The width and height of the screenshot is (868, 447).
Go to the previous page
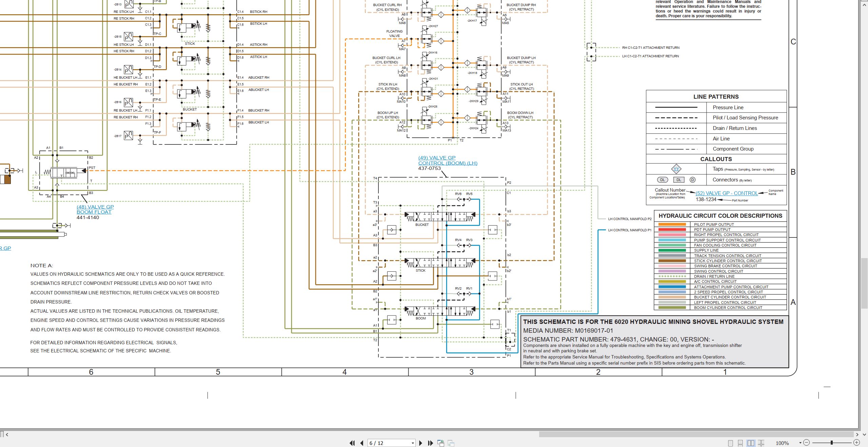point(362,443)
